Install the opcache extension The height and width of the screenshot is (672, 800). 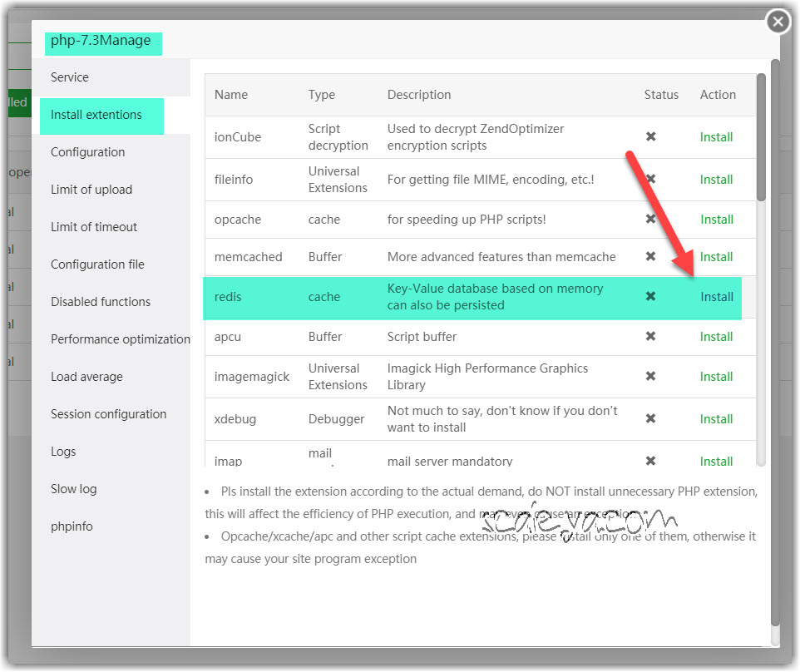coord(716,220)
